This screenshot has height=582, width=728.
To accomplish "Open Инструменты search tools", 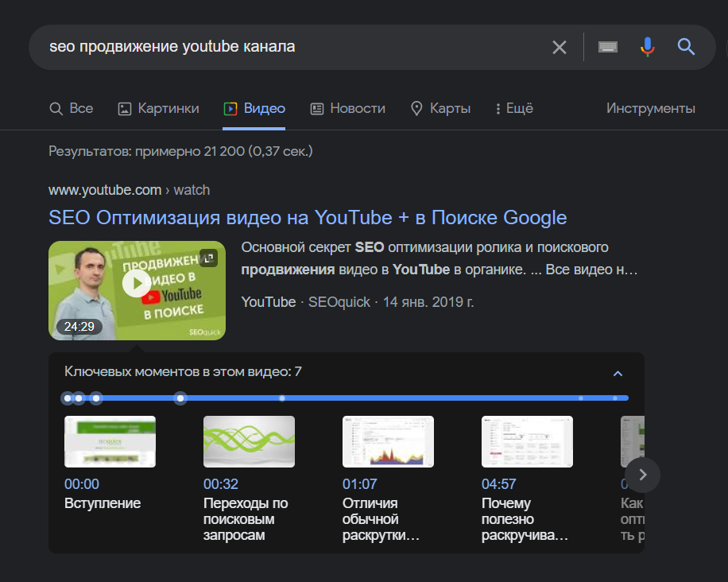I will [x=650, y=109].
